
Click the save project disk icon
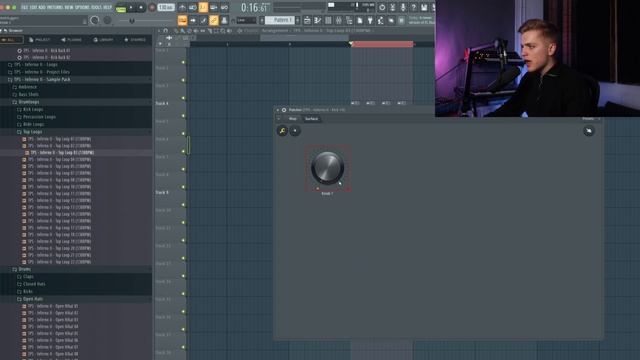[424, 7]
